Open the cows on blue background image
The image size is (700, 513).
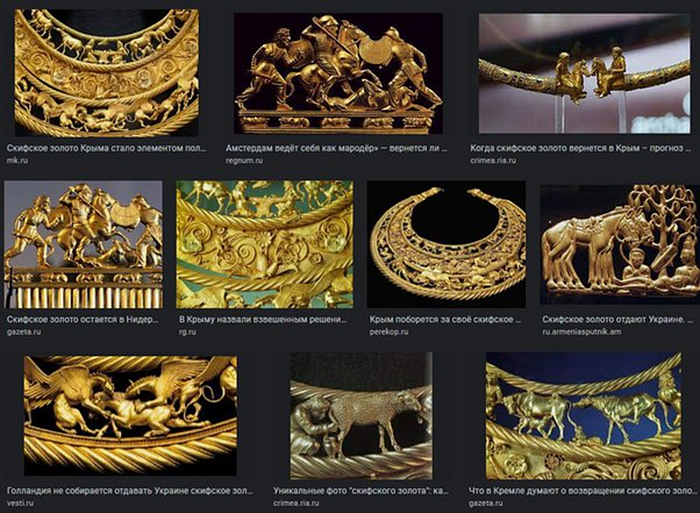583,415
